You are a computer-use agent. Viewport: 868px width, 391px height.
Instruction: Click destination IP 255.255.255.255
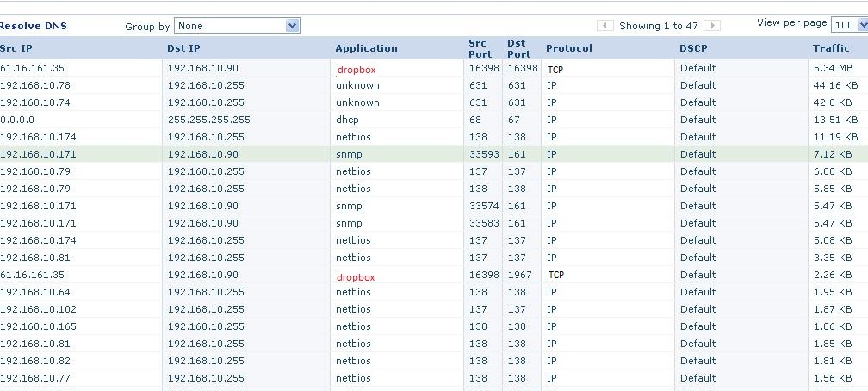[208, 120]
